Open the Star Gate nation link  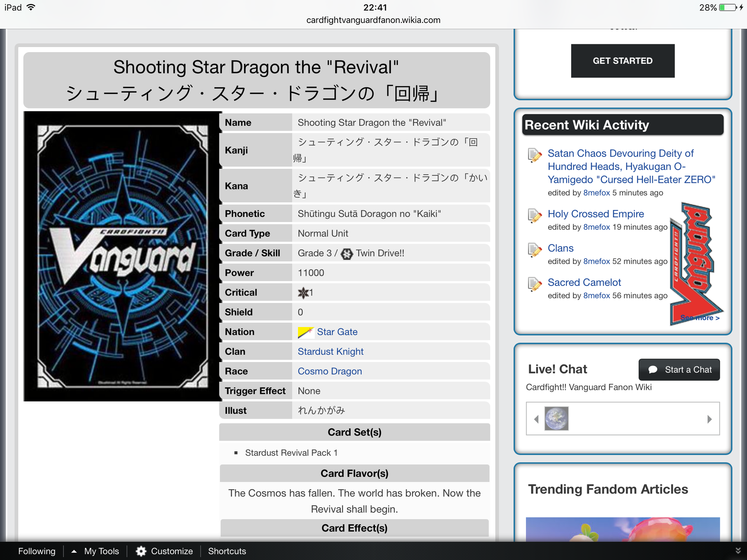337,332
